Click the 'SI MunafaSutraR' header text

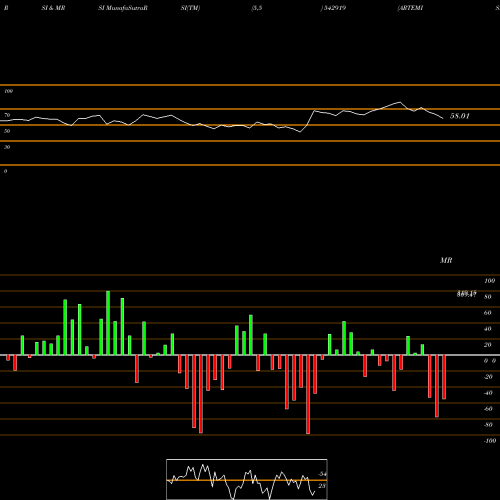[x=123, y=8]
